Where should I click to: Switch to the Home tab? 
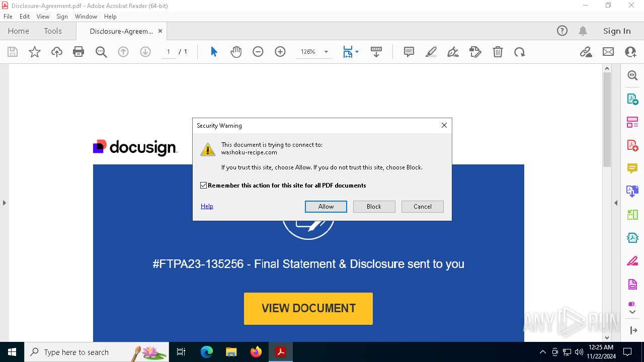click(19, 31)
